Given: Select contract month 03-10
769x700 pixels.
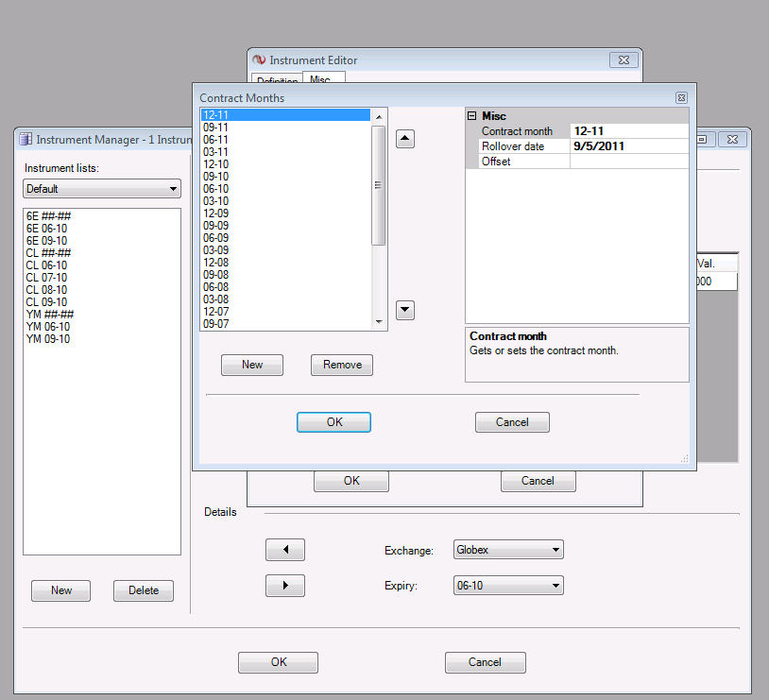Looking at the screenshot, I should tap(286, 200).
